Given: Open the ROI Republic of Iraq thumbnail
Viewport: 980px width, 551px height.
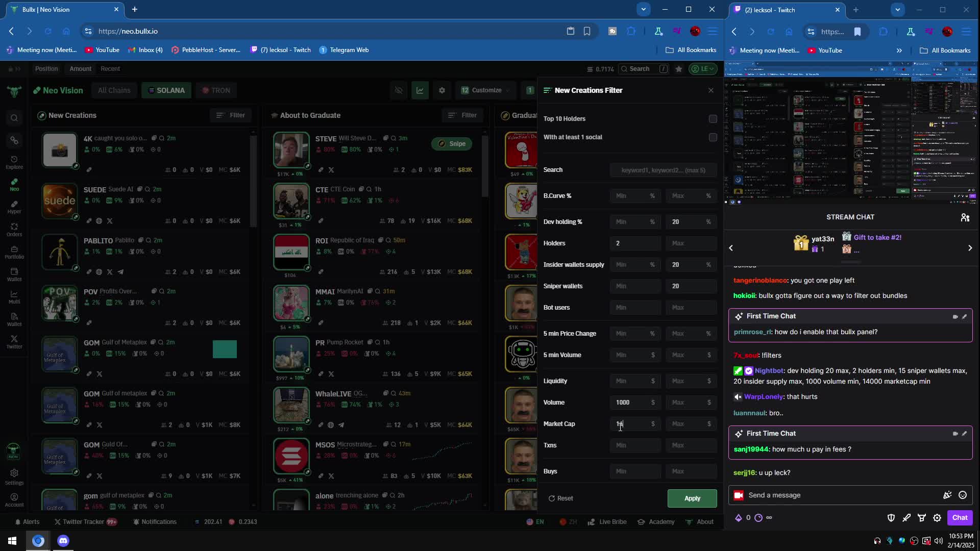Looking at the screenshot, I should click(x=291, y=252).
